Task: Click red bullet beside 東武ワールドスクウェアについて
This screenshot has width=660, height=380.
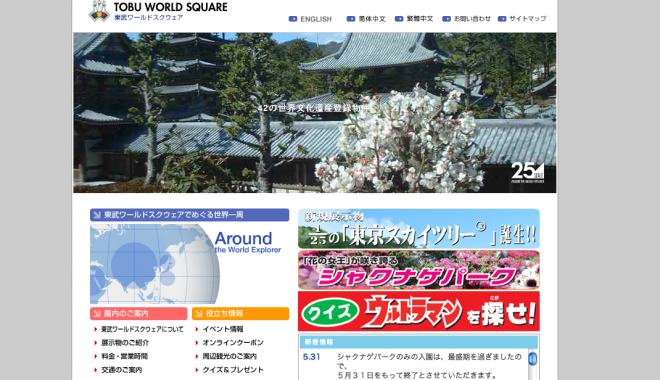Action: (x=96, y=329)
